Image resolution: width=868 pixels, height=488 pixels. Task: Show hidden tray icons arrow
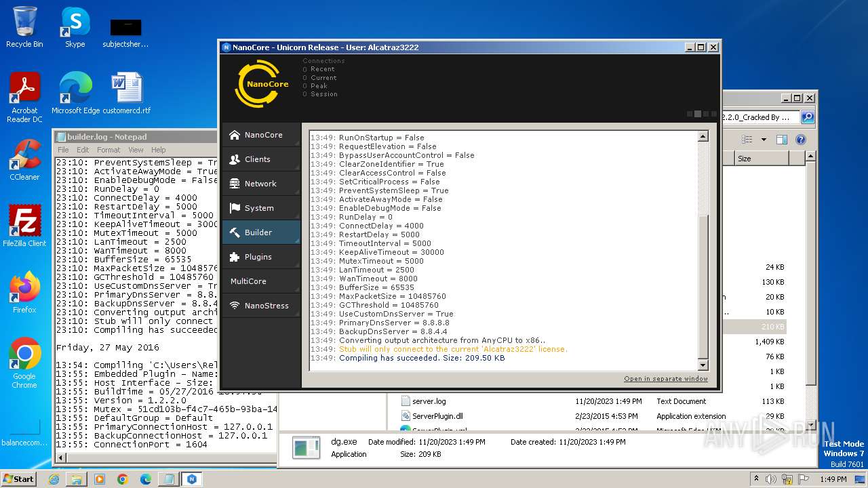pyautogui.click(x=757, y=479)
